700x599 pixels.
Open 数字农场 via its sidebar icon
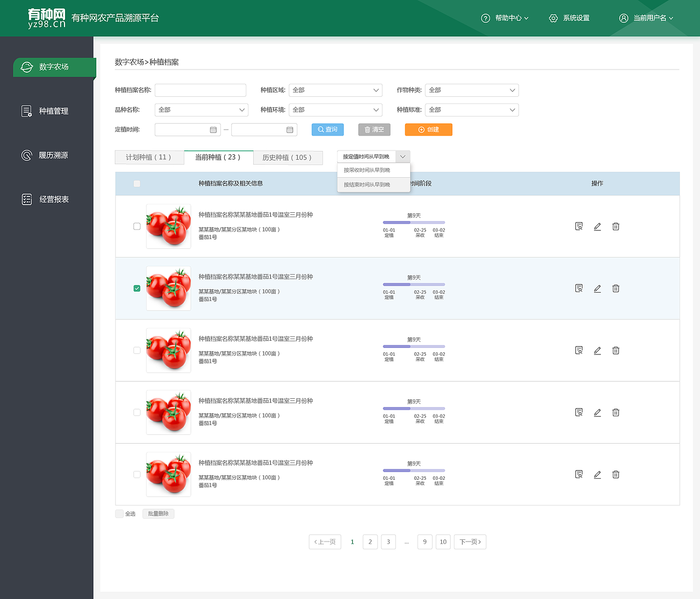pos(27,67)
